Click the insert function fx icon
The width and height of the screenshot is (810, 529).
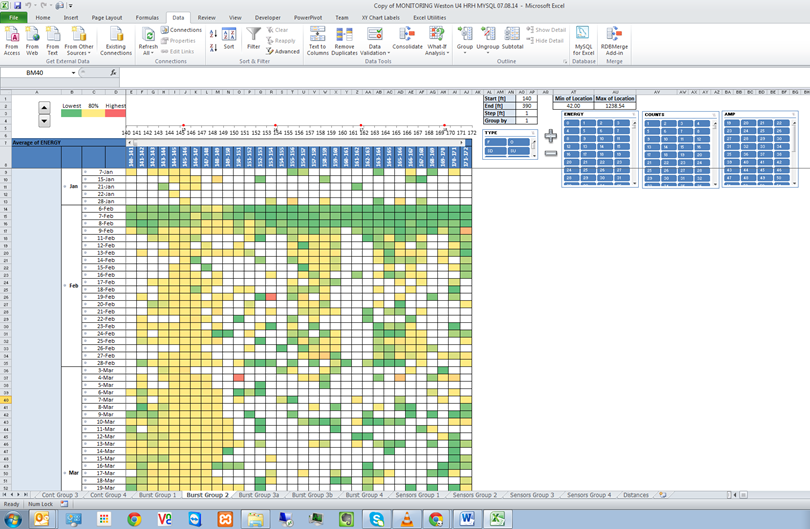pyautogui.click(x=113, y=73)
